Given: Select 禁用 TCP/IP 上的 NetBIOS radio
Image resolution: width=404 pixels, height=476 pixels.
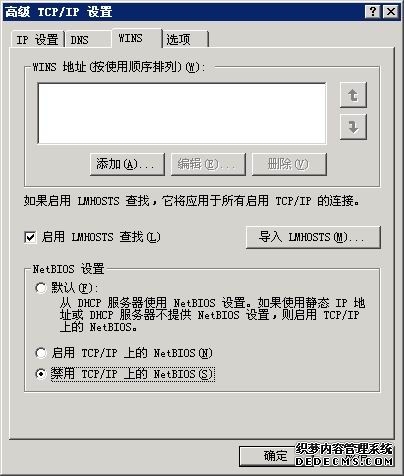Looking at the screenshot, I should click(41, 374).
